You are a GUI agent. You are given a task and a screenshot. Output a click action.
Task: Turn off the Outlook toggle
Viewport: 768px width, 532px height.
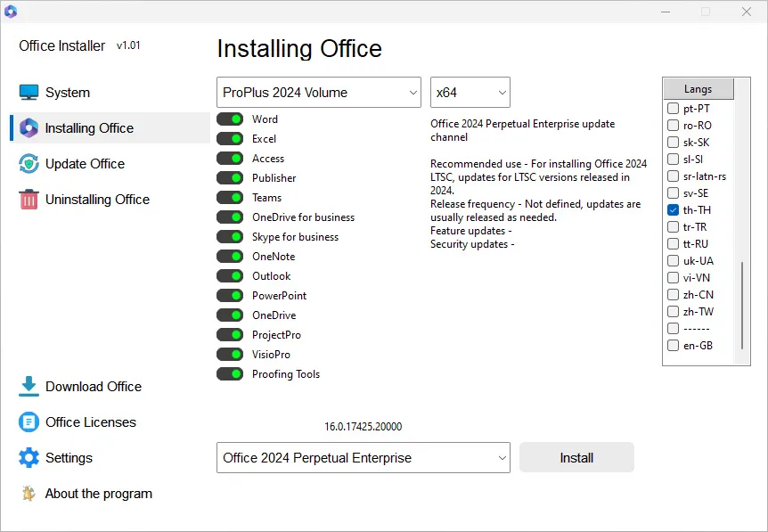coord(230,275)
